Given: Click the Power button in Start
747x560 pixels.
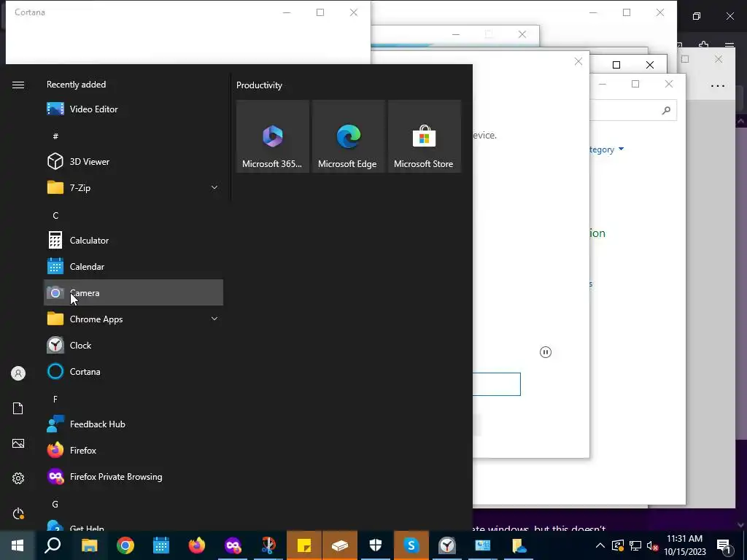Looking at the screenshot, I should pyautogui.click(x=18, y=513).
